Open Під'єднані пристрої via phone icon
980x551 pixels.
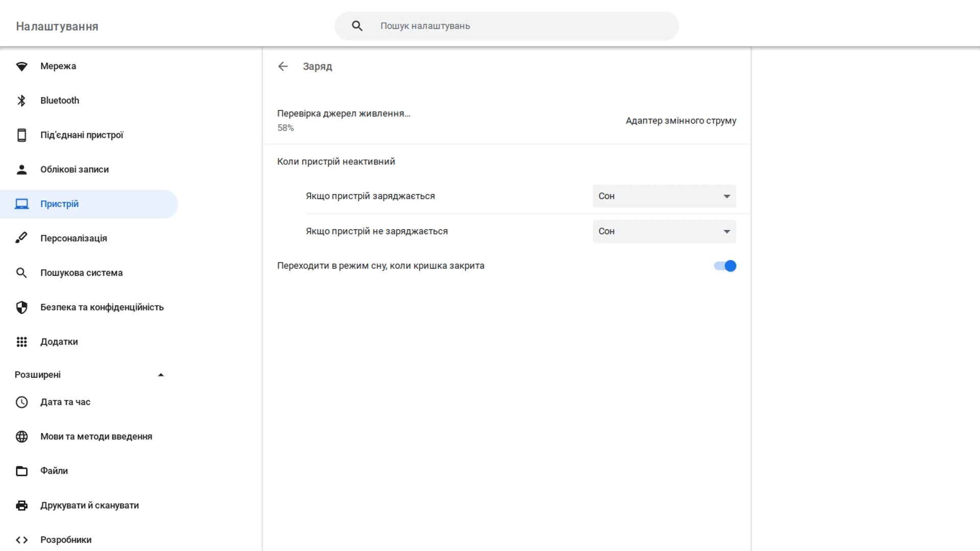click(21, 135)
